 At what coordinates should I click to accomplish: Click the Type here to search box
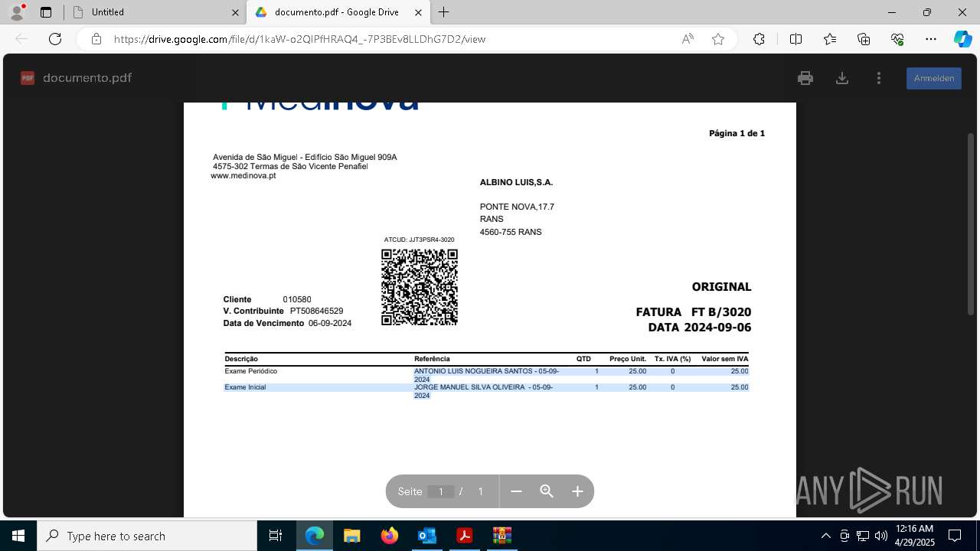147,536
